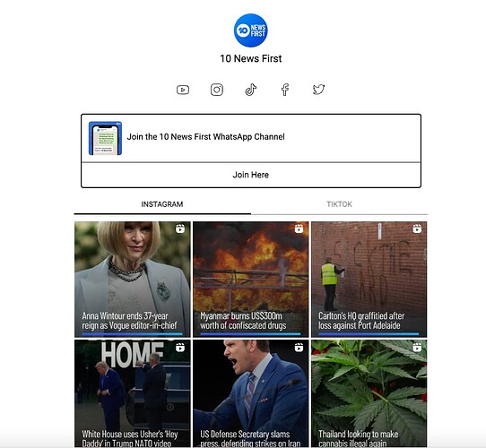This screenshot has height=448, width=486.
Task: Click reel icon on Carlton graffiti post
Action: point(417,228)
